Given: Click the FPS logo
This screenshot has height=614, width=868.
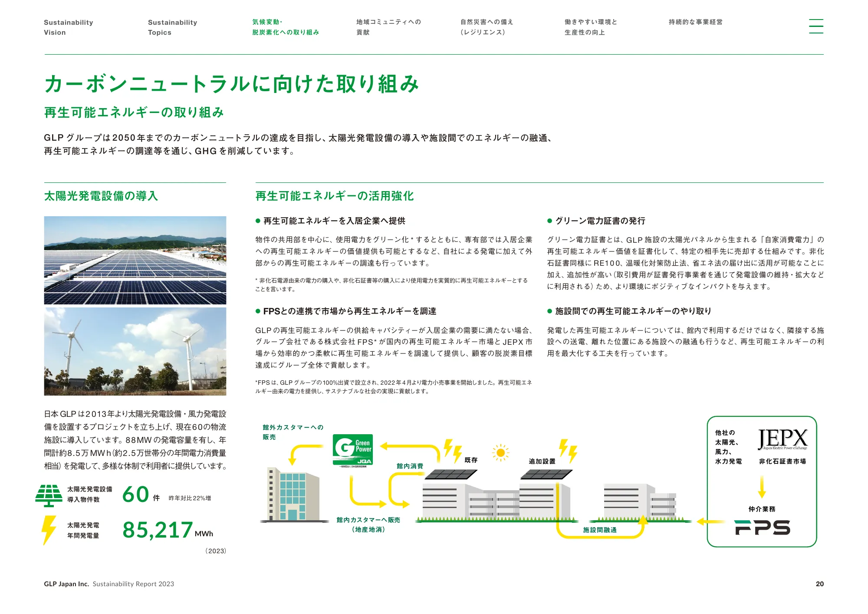Looking at the screenshot, I should click(762, 528).
